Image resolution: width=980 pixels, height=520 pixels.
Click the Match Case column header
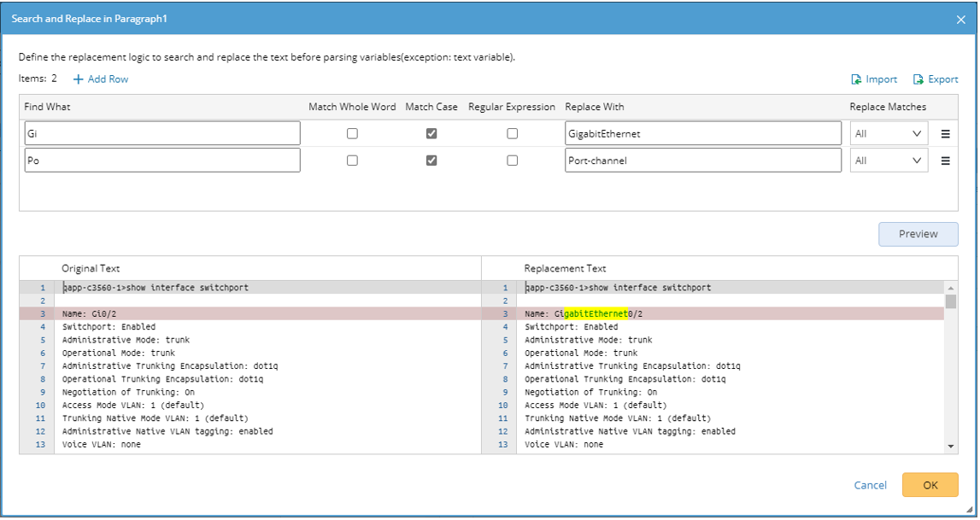click(431, 107)
